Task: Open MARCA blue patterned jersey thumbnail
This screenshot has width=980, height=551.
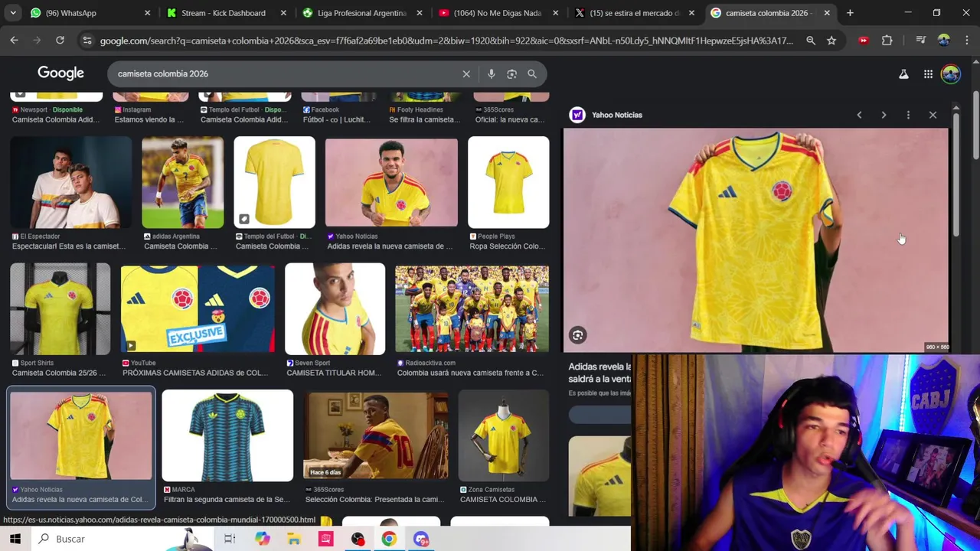Action: pos(227,435)
